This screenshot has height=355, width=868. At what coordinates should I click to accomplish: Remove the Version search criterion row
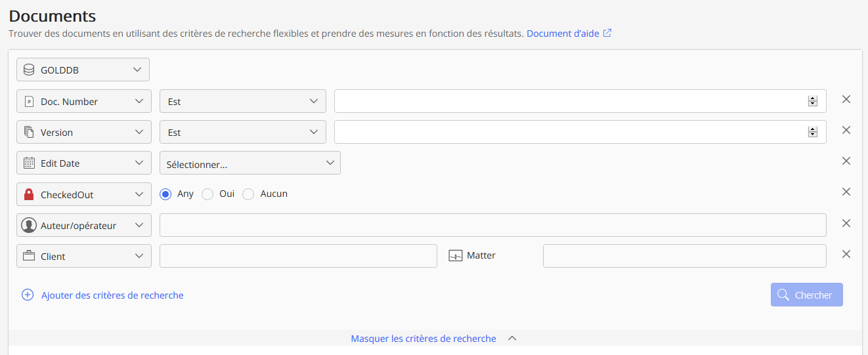(846, 130)
